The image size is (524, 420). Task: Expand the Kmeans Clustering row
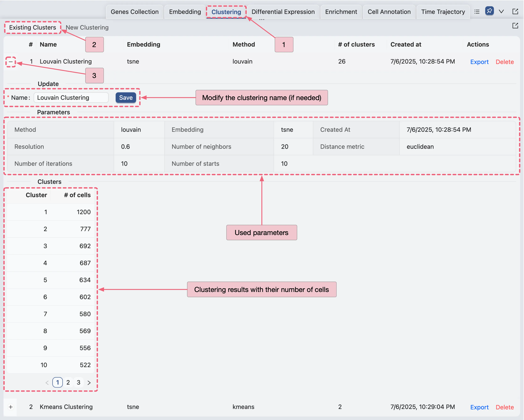[x=11, y=407]
